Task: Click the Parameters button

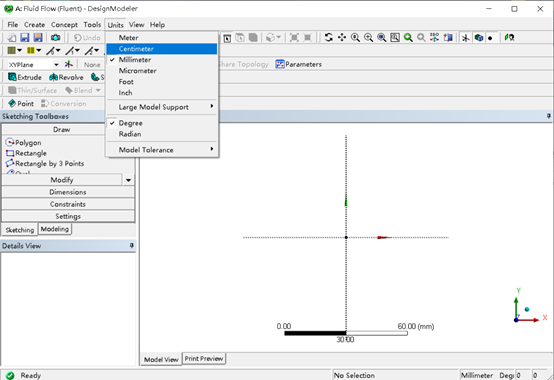Action: (299, 64)
